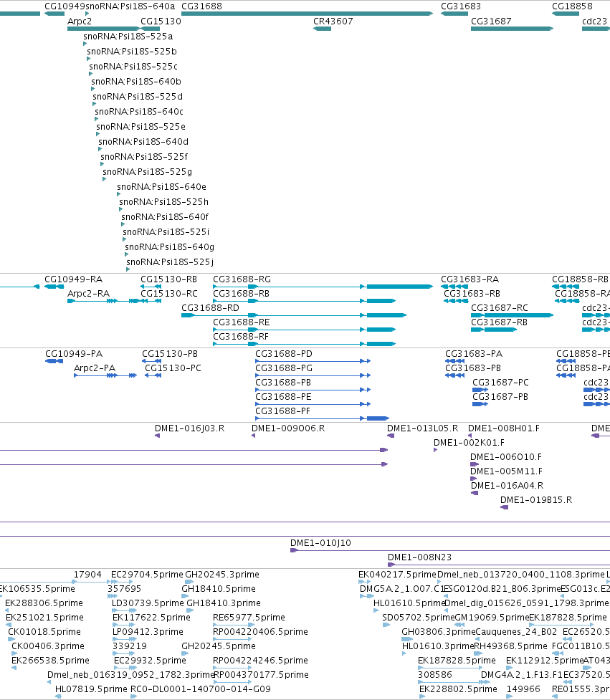Select the CG31683 gene arrow
Viewport: 610px width, 700px height.
pyautogui.click(x=454, y=14)
